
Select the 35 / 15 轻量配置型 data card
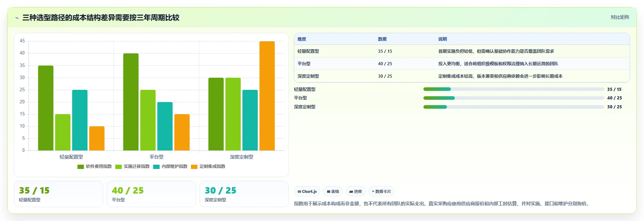click(x=59, y=194)
